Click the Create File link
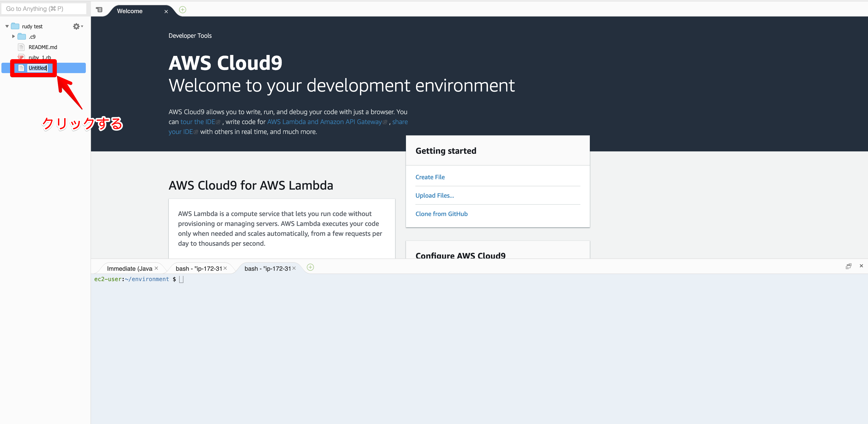Screen dimensions: 868x424 pyautogui.click(x=430, y=177)
